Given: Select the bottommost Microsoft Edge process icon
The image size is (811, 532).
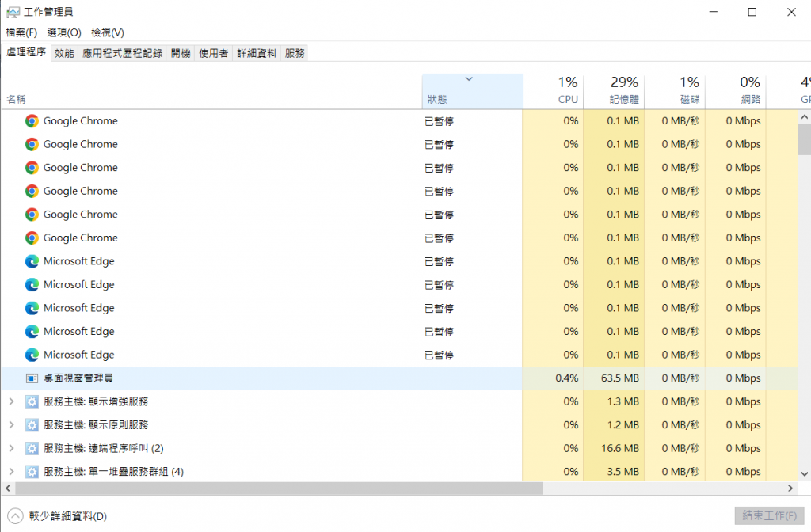Looking at the screenshot, I should click(32, 355).
